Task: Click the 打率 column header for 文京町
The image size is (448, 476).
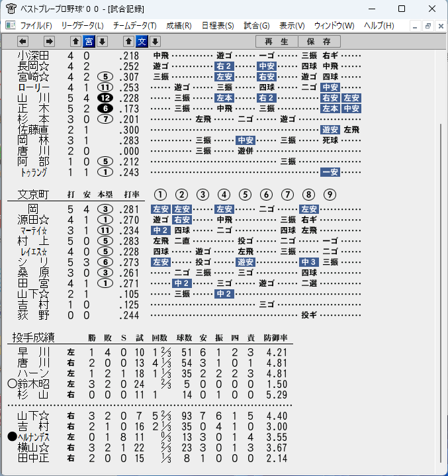Action: (132, 195)
